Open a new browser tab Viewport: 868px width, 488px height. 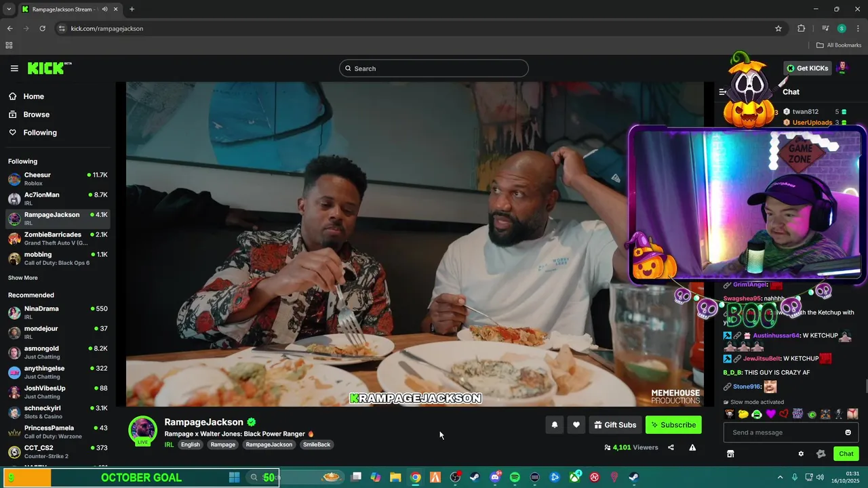click(x=132, y=9)
